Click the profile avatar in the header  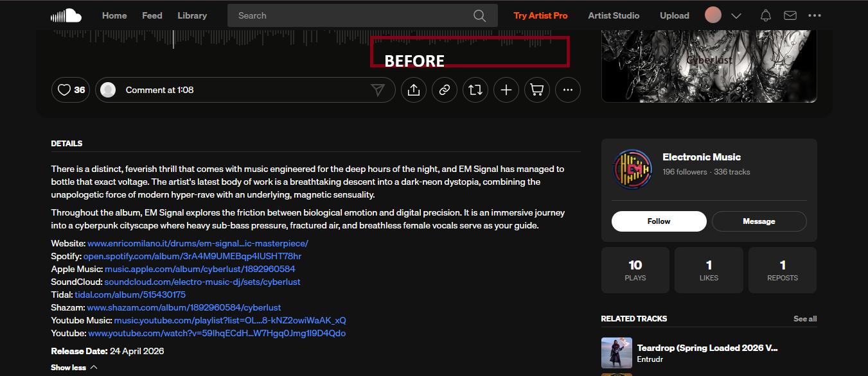click(x=713, y=15)
